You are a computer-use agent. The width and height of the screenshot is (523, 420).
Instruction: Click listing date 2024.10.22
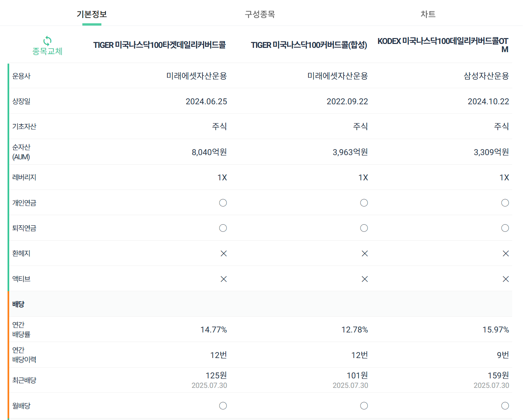point(489,101)
